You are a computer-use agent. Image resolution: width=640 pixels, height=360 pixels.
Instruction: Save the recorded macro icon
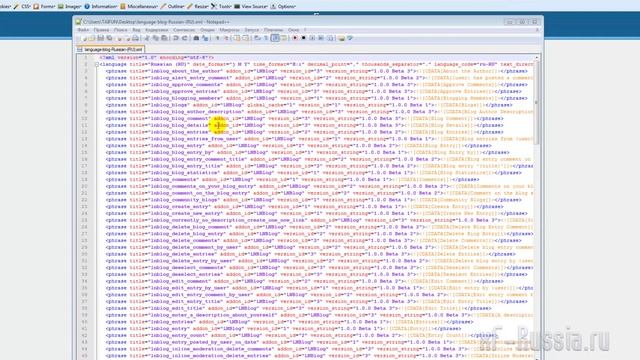pyautogui.click(x=330, y=38)
